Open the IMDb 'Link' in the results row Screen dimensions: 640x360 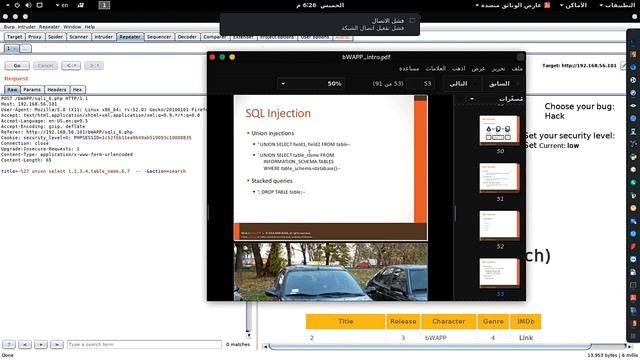pyautogui.click(x=526, y=338)
